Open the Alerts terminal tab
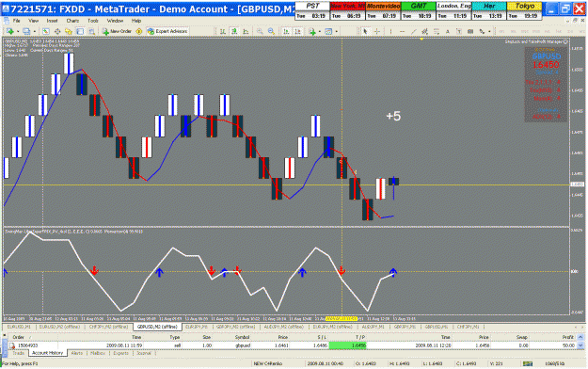This screenshot has height=369, width=588. tap(77, 353)
